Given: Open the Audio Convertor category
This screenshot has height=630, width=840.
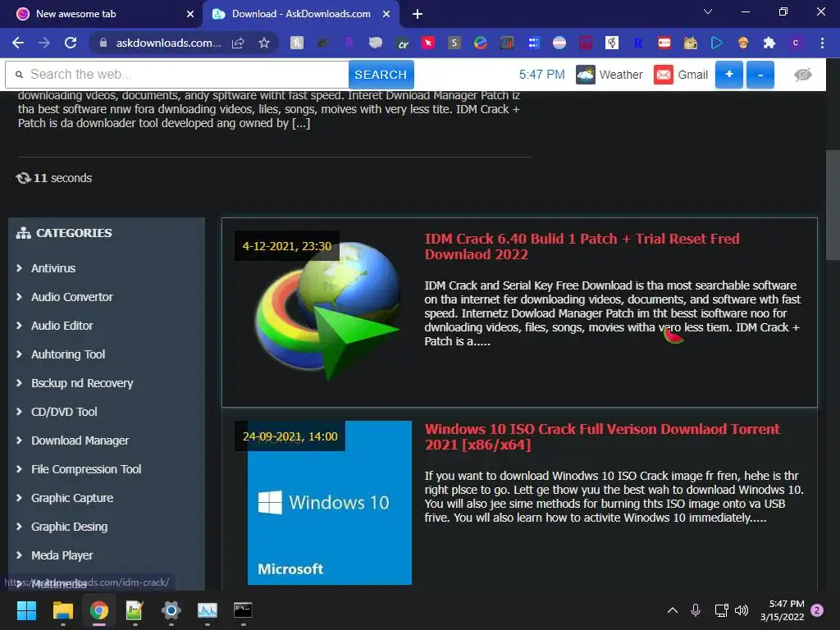Looking at the screenshot, I should (x=72, y=297).
